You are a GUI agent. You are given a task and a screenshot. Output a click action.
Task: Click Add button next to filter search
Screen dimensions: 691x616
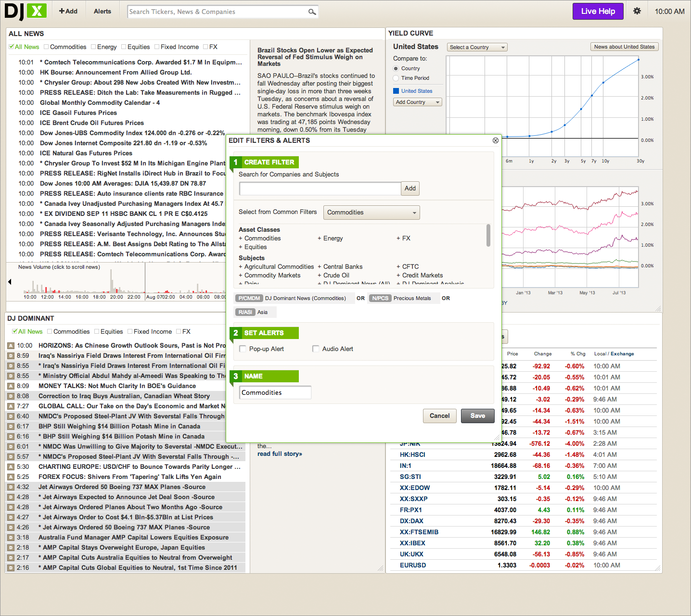click(410, 189)
